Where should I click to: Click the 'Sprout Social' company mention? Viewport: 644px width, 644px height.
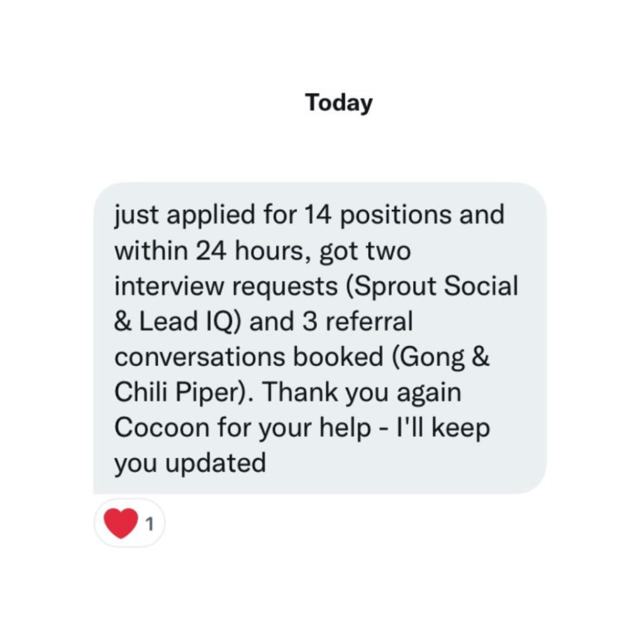436,287
